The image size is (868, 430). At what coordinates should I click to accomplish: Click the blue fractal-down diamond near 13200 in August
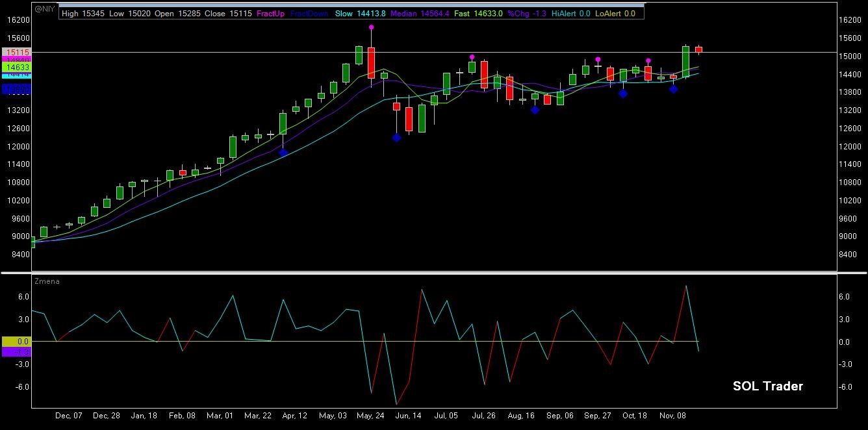[x=535, y=110]
